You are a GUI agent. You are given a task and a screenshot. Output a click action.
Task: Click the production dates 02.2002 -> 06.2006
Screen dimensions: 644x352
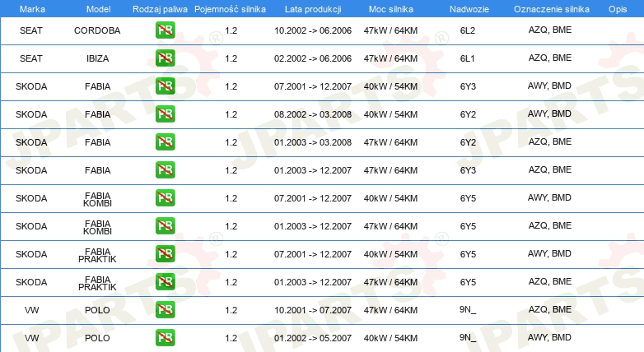tap(313, 58)
